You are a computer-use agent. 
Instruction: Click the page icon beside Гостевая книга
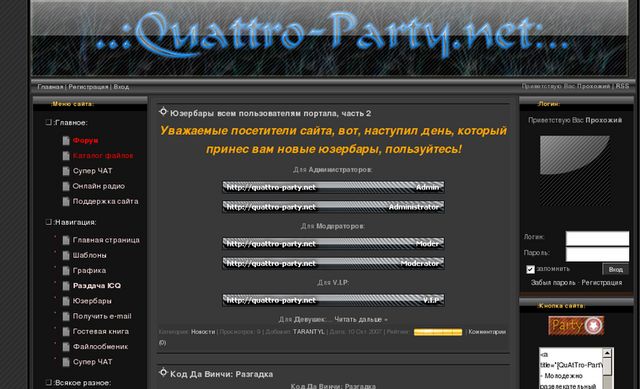coord(66,332)
